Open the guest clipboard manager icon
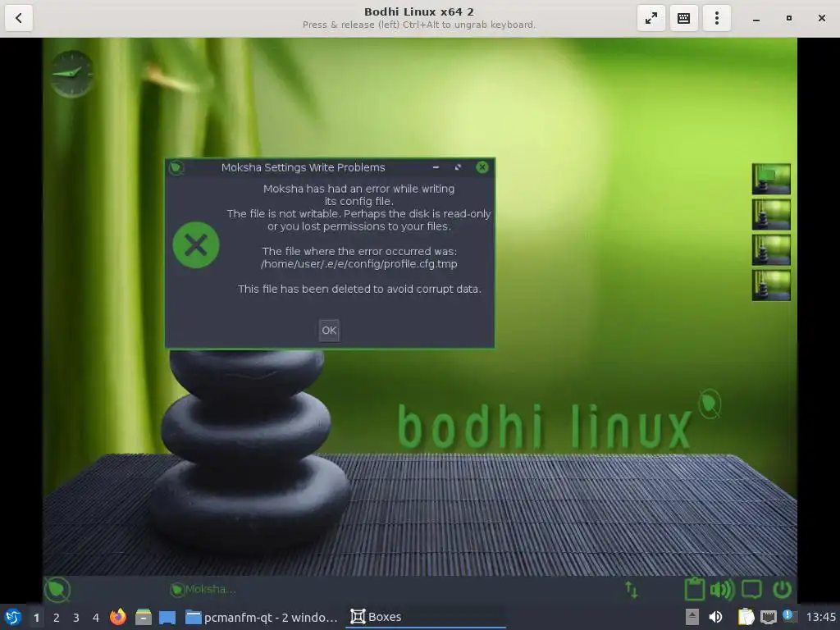The image size is (840, 630). [694, 589]
